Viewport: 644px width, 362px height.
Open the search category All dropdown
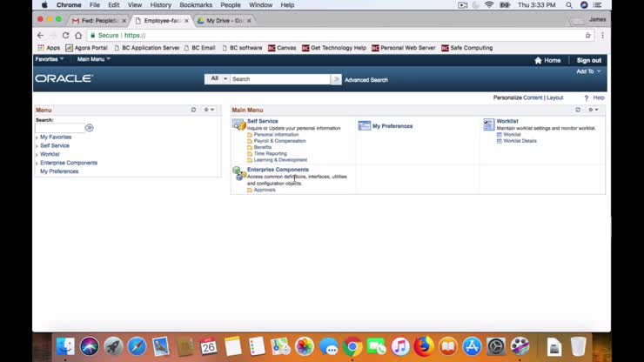click(217, 79)
